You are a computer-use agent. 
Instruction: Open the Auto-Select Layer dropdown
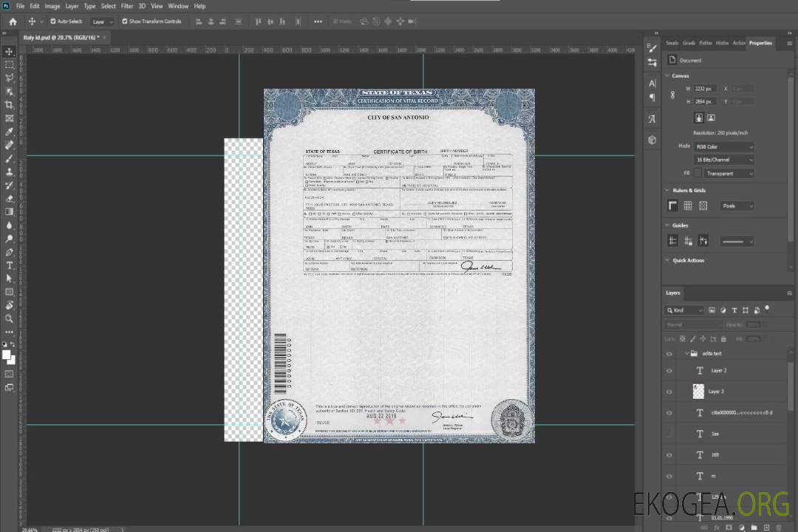pos(102,21)
